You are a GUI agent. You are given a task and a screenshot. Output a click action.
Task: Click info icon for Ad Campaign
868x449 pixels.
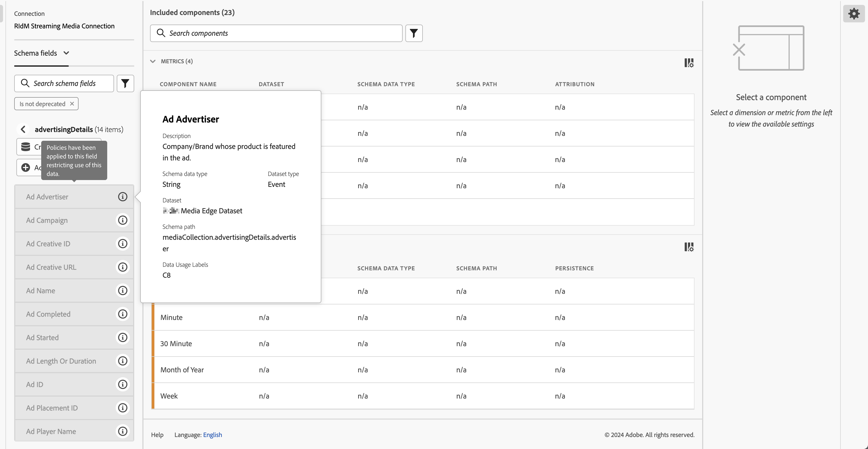pyautogui.click(x=122, y=220)
